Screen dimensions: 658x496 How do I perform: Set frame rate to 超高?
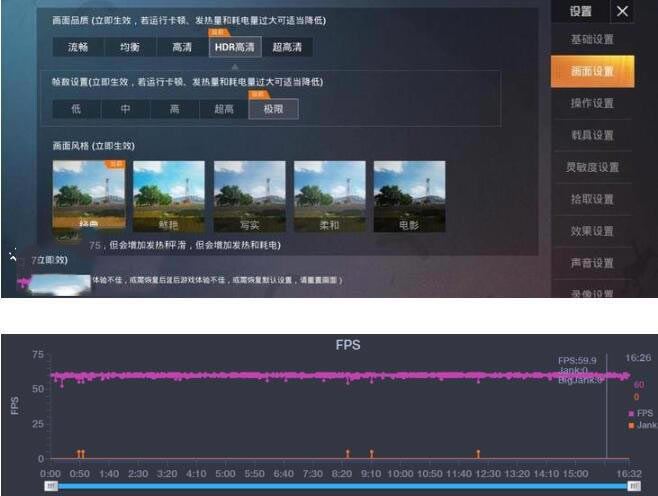pyautogui.click(x=224, y=109)
